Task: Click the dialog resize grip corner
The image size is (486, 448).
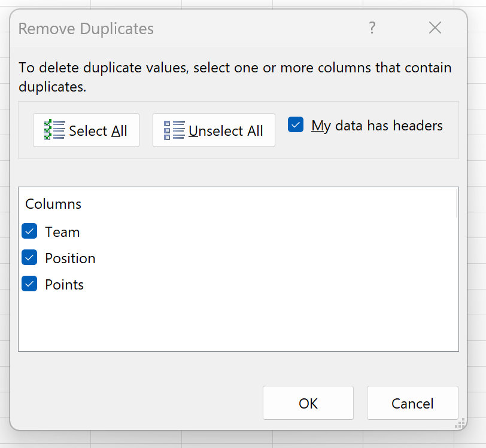Action: point(460,423)
